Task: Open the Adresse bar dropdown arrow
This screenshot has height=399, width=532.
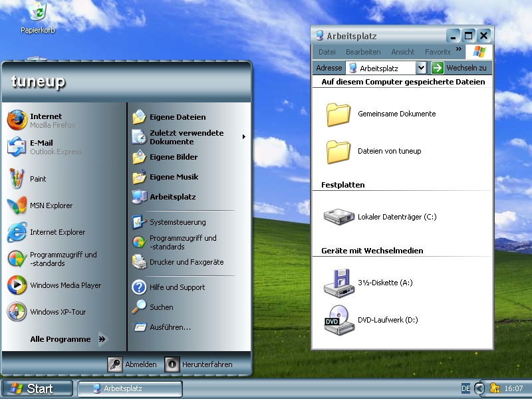Action: coord(421,68)
